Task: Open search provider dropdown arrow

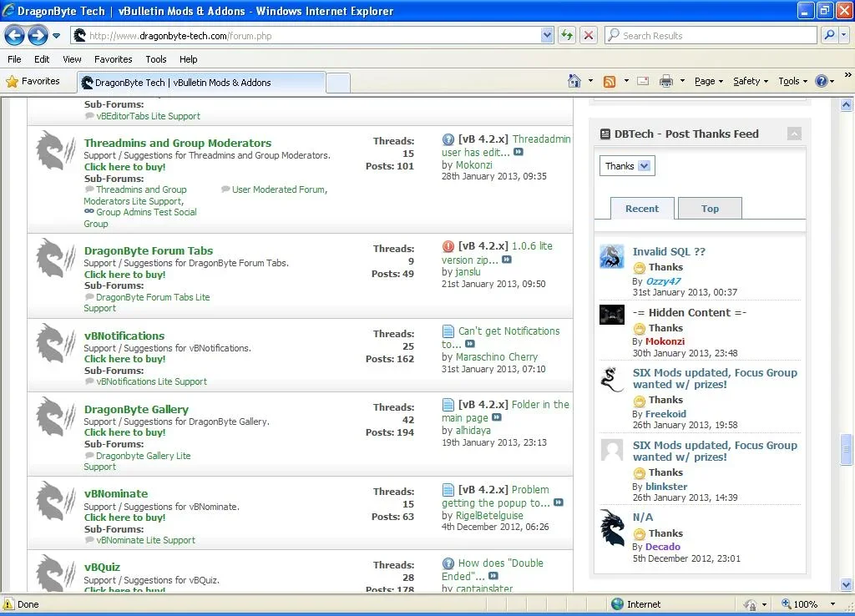Action: pyautogui.click(x=843, y=35)
